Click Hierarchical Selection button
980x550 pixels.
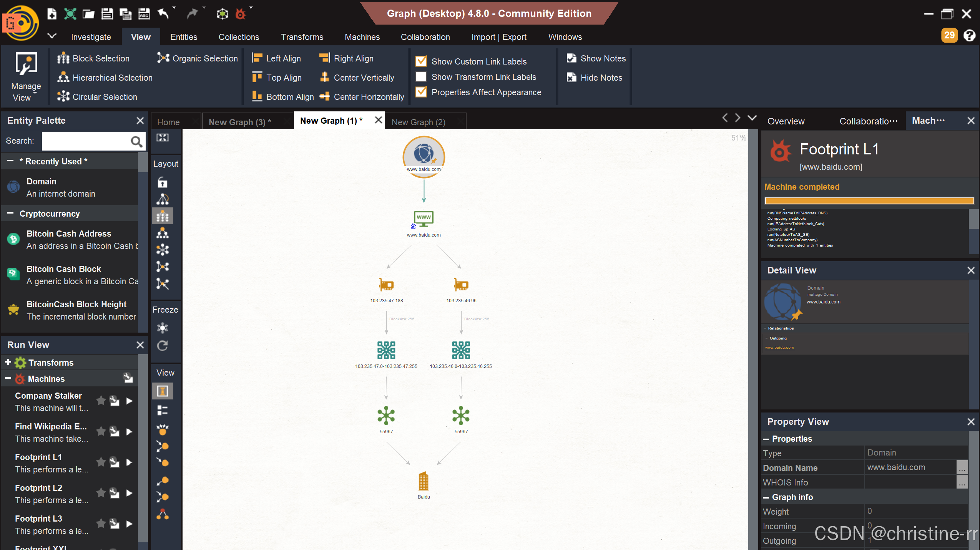click(x=105, y=78)
